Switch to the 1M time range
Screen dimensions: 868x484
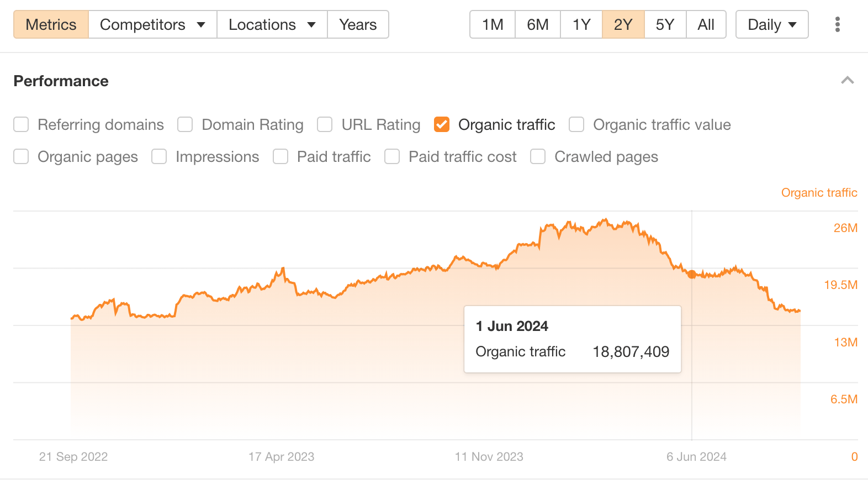click(x=491, y=24)
